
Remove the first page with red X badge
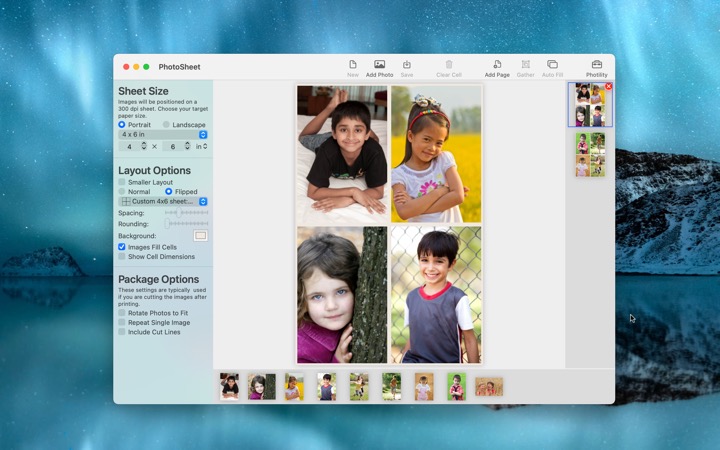pos(608,86)
